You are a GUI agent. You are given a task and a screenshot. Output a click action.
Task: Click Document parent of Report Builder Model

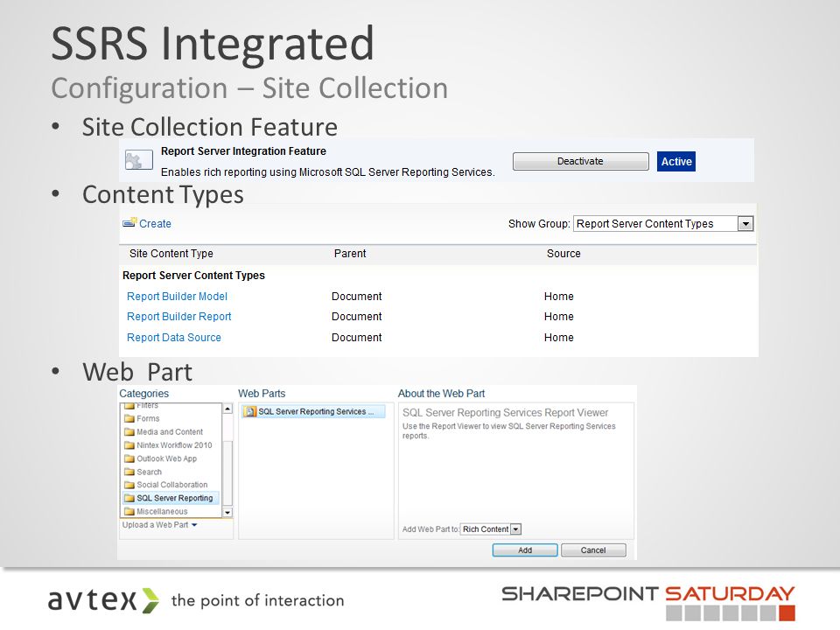tap(357, 297)
